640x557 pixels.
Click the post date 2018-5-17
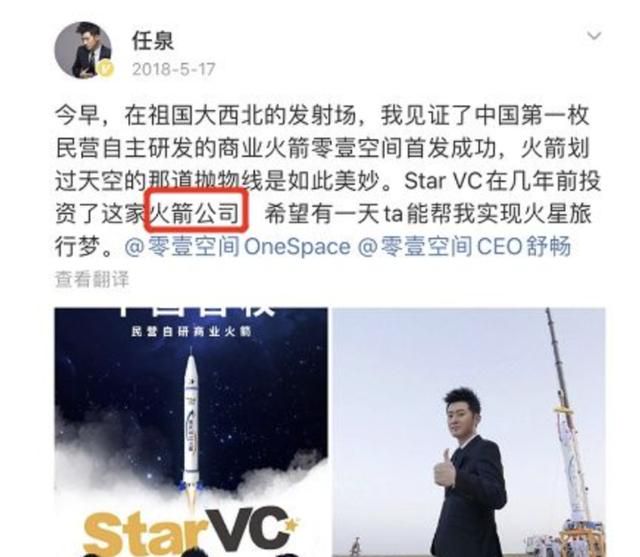[173, 69]
